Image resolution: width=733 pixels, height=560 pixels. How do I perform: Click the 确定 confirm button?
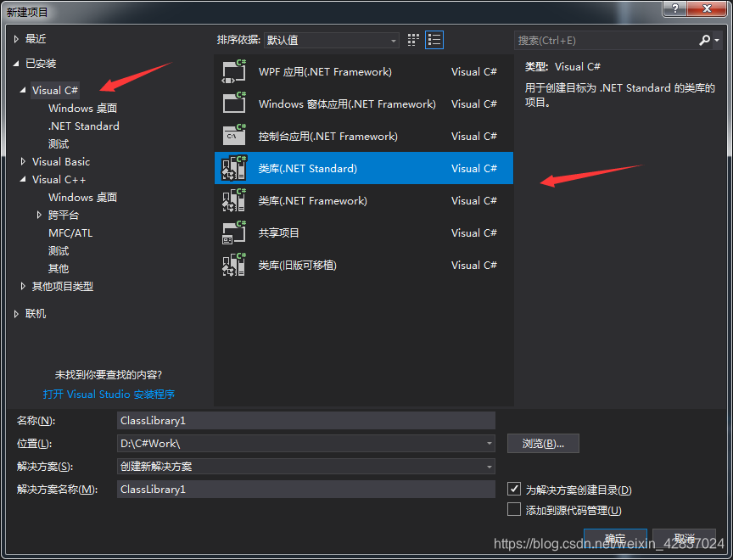[x=615, y=539]
